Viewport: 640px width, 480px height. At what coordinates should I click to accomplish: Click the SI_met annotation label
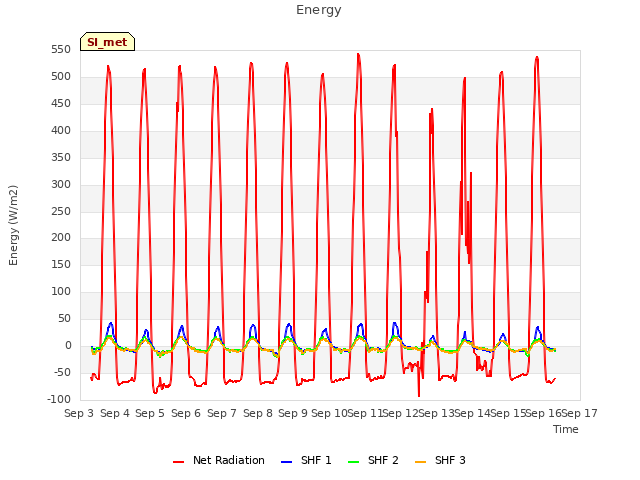[107, 42]
